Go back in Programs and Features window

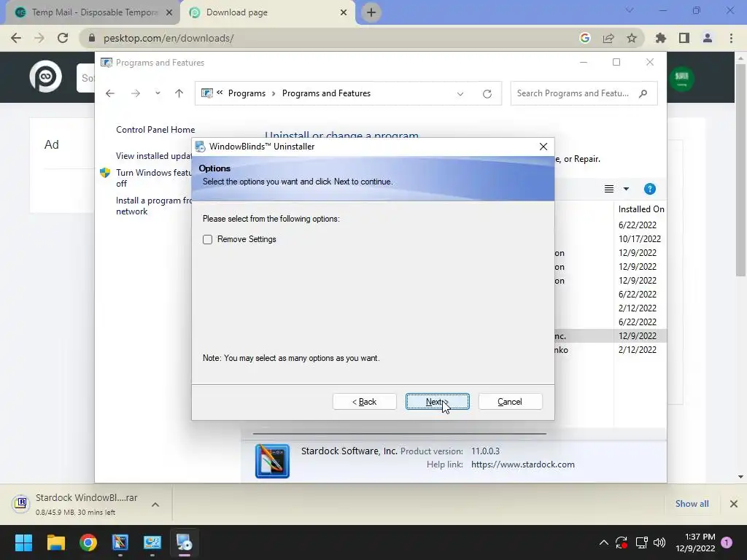coord(110,93)
